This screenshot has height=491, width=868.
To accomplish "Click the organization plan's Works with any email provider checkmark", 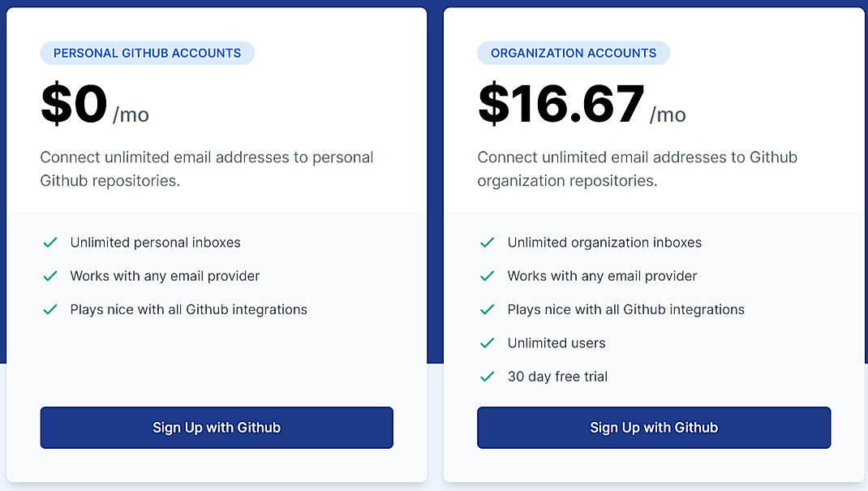I will [488, 276].
